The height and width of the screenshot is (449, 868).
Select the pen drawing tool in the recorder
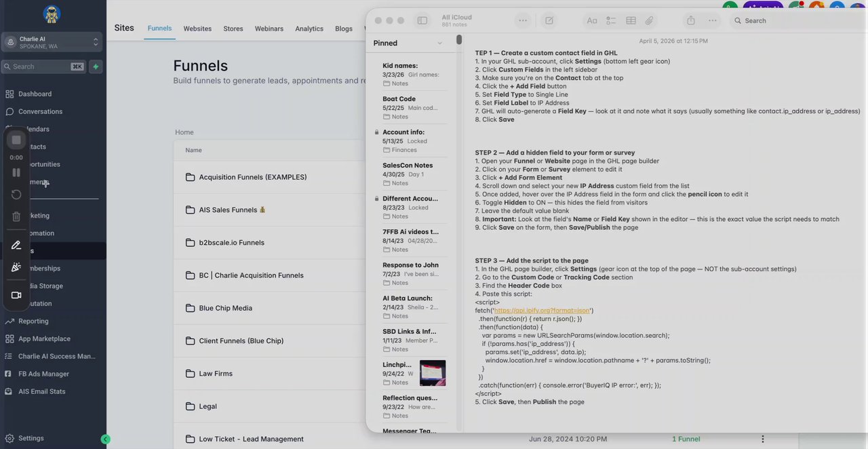(x=16, y=245)
